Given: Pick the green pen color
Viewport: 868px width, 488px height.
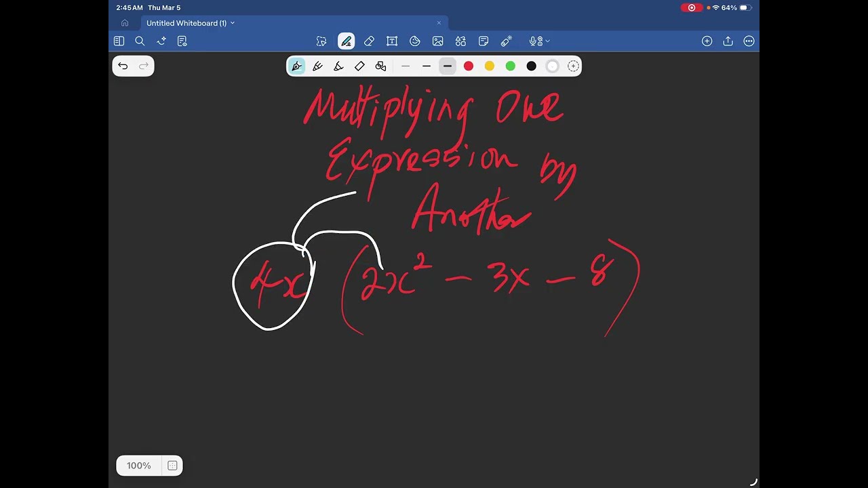Looking at the screenshot, I should (x=511, y=66).
